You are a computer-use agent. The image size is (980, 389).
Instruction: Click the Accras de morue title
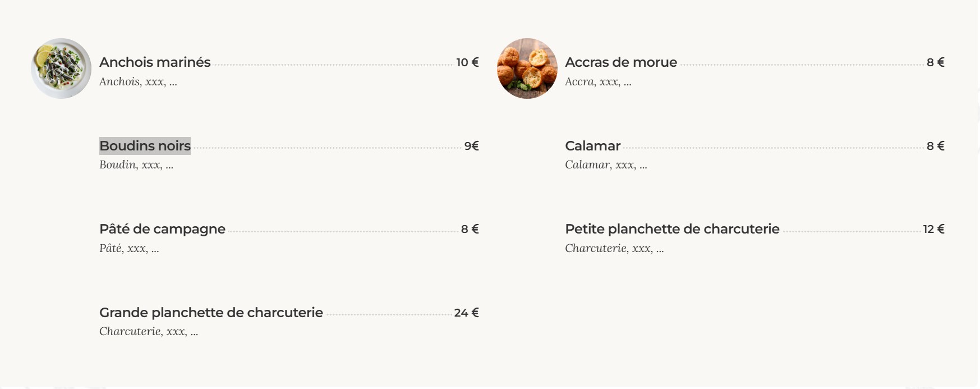pyautogui.click(x=621, y=62)
